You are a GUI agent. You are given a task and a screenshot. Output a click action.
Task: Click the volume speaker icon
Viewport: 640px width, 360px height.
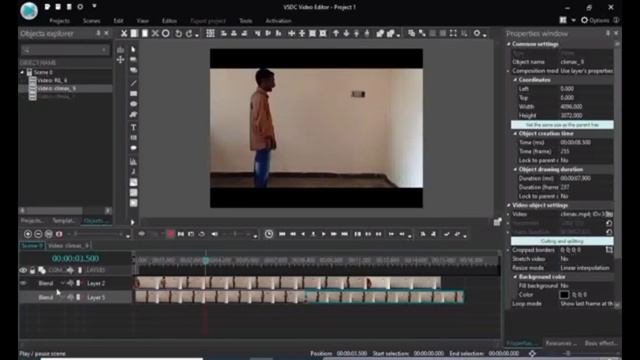(x=214, y=234)
